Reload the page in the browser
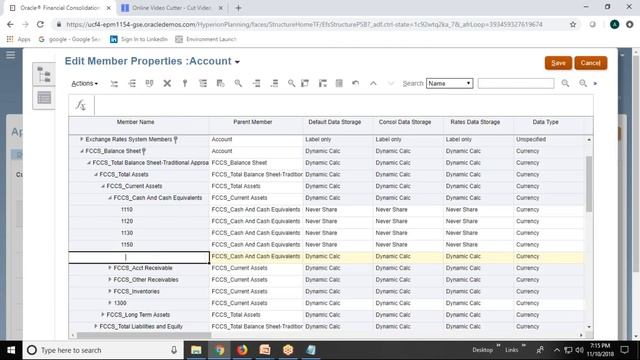Viewport: 640px width, 360px height. tap(40, 24)
